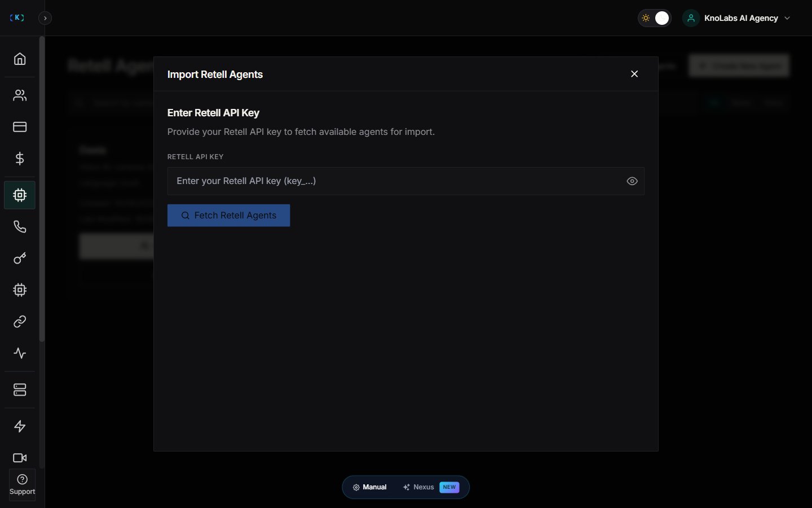Open the CPU icon below the key icon
The image size is (812, 508).
(x=20, y=290)
